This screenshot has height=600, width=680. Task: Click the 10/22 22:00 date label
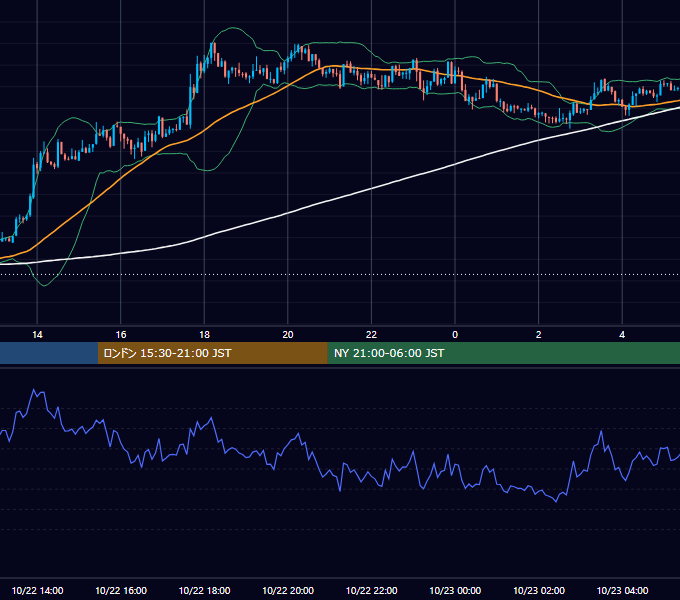coord(371,590)
